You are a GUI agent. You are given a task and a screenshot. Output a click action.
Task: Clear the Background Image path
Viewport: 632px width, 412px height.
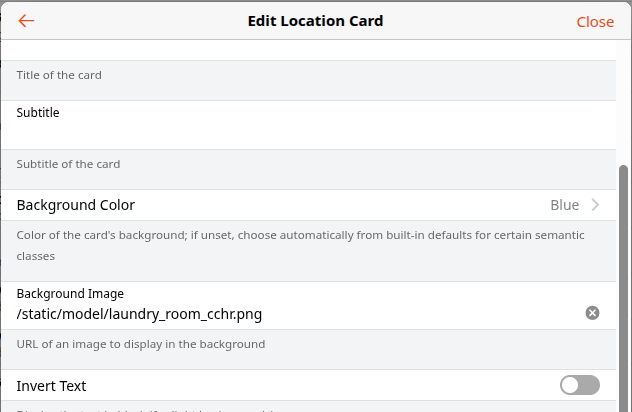[x=592, y=314]
